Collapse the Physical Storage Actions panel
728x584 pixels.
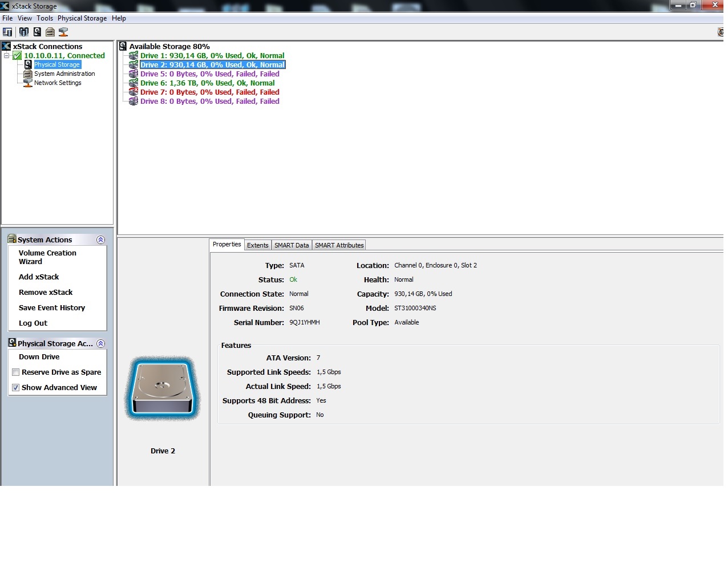(100, 344)
